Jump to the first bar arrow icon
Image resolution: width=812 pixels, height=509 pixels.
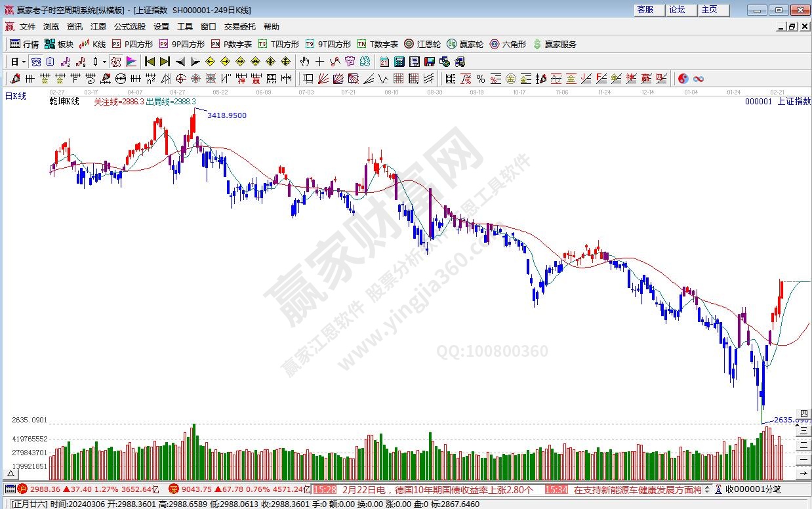point(150,62)
